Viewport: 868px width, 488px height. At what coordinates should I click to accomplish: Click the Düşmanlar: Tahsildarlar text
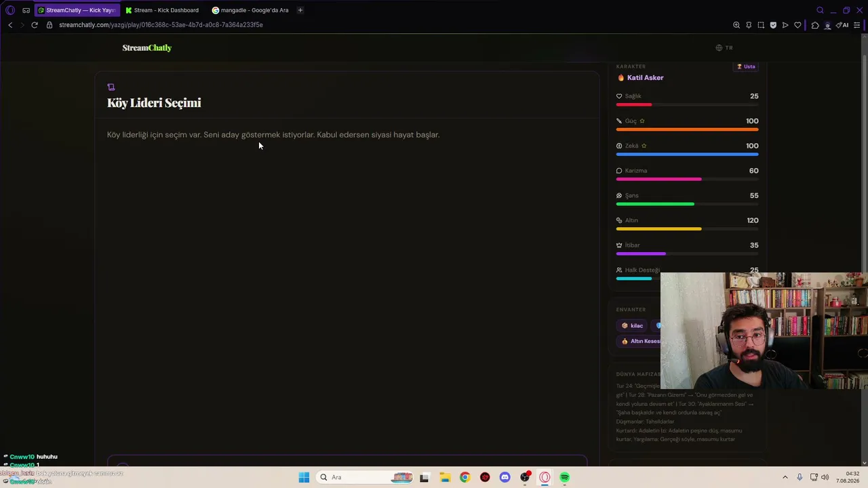645,422
